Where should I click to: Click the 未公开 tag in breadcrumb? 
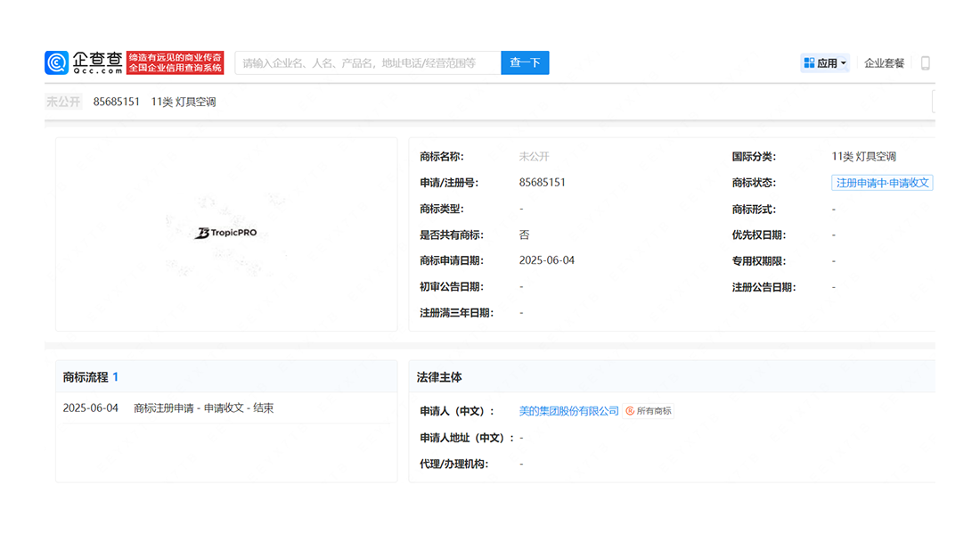(x=63, y=102)
